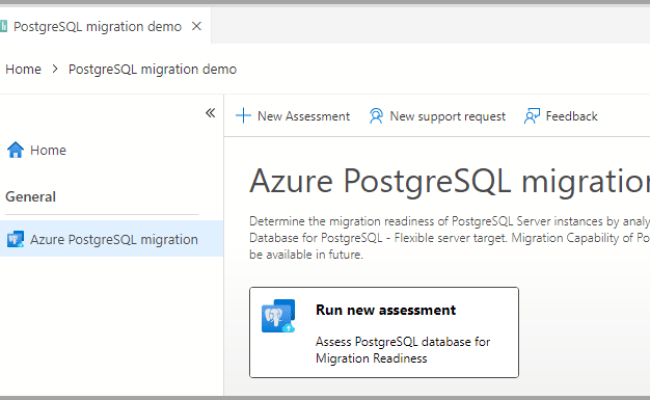This screenshot has height=400, width=650.
Task: Click the PostgreSQL icon on the assessment card
Action: click(x=278, y=316)
